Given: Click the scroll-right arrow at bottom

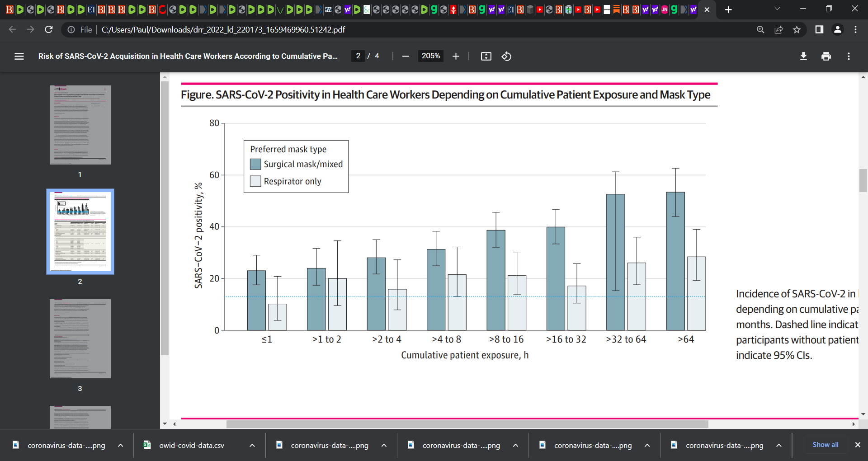Looking at the screenshot, I should click(853, 424).
